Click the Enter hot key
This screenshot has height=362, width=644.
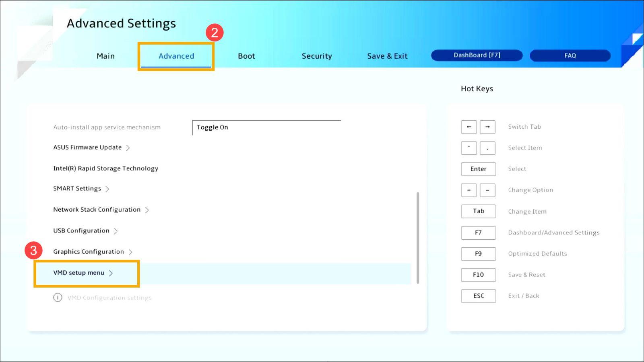click(x=478, y=169)
